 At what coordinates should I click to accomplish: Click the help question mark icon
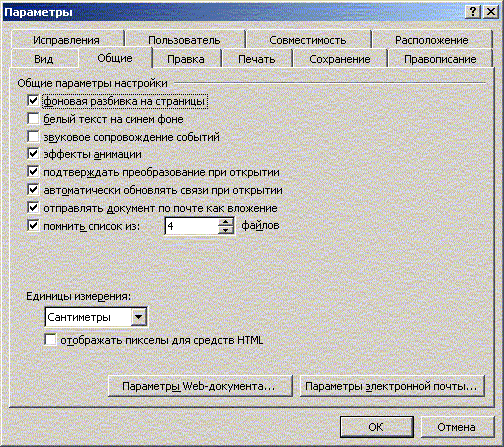click(473, 12)
